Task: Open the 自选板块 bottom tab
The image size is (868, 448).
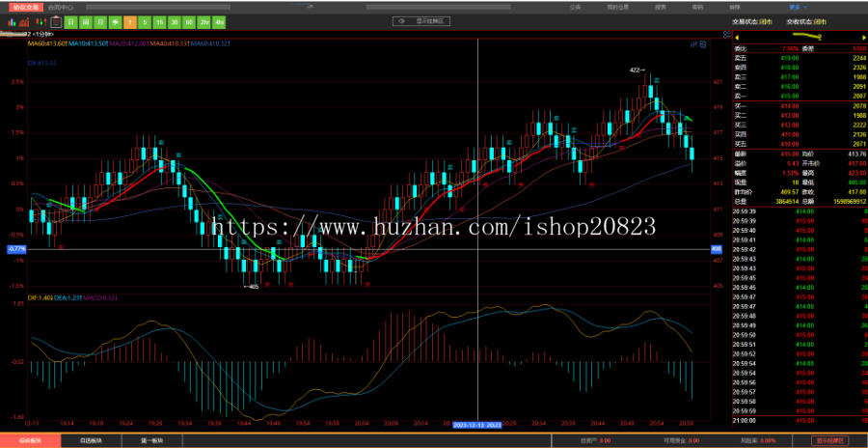Action: (x=91, y=441)
